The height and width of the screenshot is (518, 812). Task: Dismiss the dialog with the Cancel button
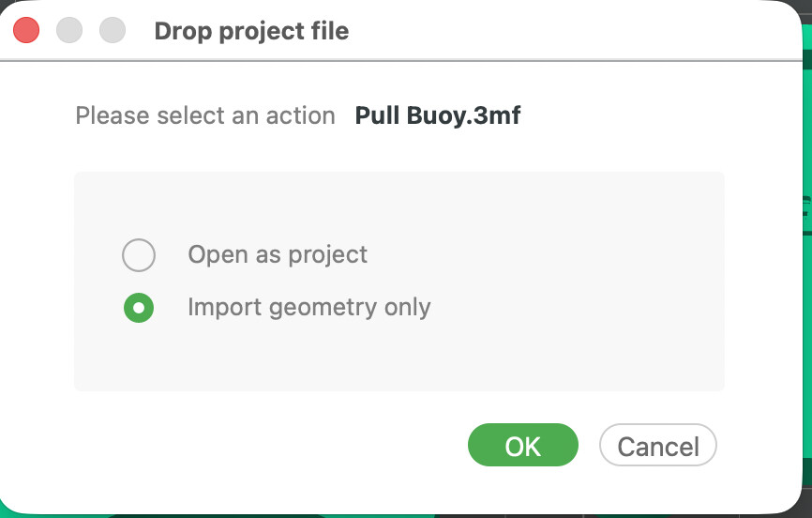coord(658,445)
